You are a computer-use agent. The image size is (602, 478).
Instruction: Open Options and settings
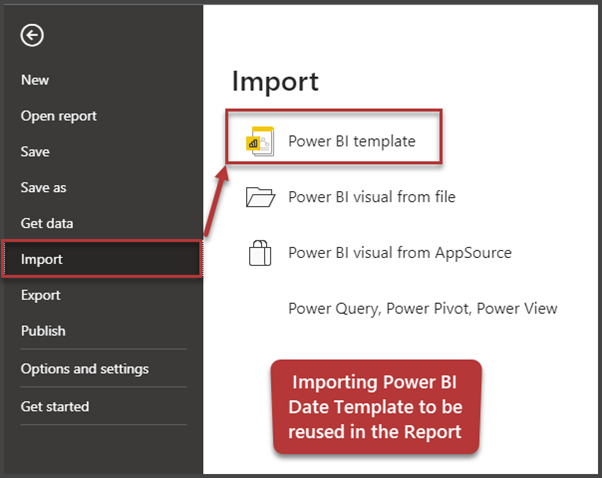pos(85,369)
